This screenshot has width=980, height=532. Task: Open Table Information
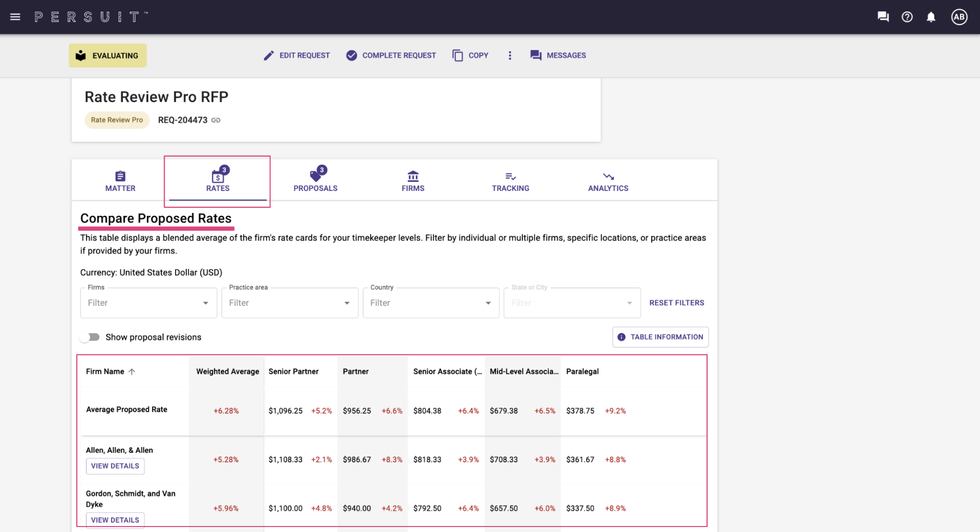click(660, 337)
